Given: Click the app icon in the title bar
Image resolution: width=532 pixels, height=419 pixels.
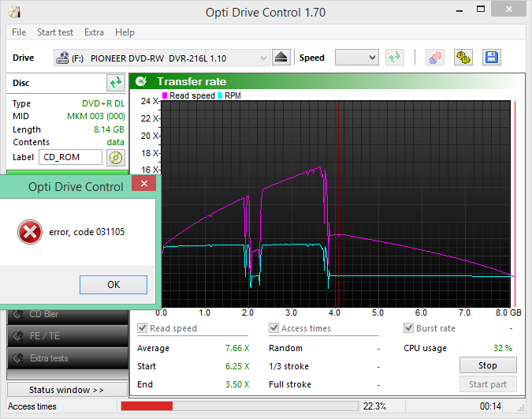Looking at the screenshot, I should pos(14,13).
